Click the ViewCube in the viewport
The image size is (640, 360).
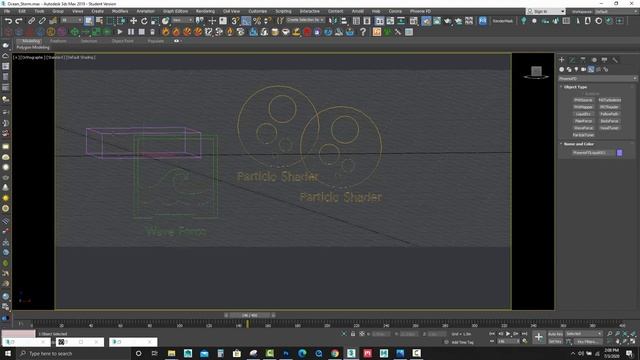point(536,72)
